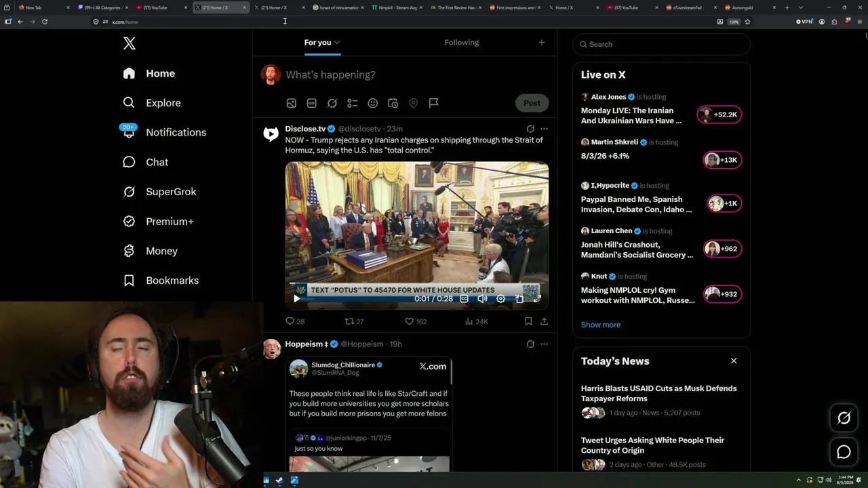This screenshot has height=488, width=868.
Task: Tag a location in the composer
Action: click(x=413, y=103)
